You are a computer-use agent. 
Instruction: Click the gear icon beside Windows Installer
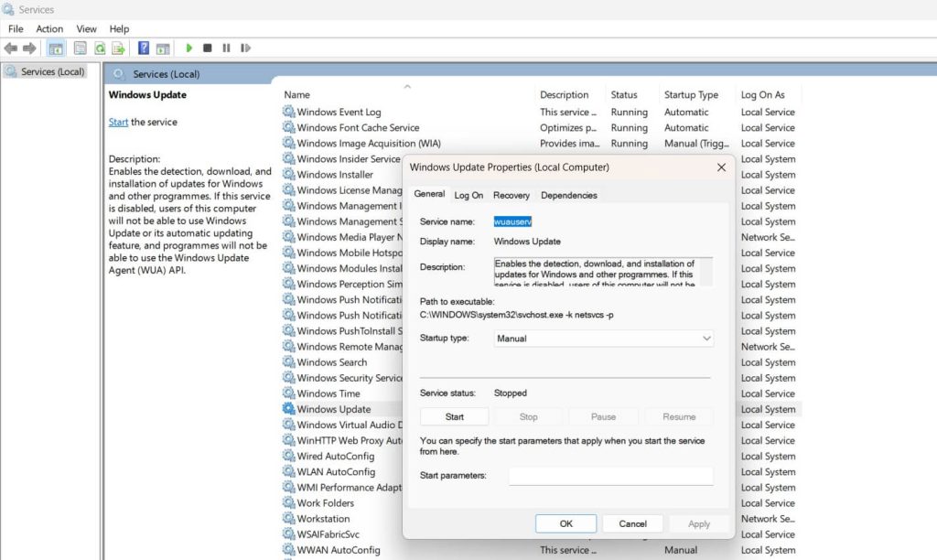[x=288, y=174]
